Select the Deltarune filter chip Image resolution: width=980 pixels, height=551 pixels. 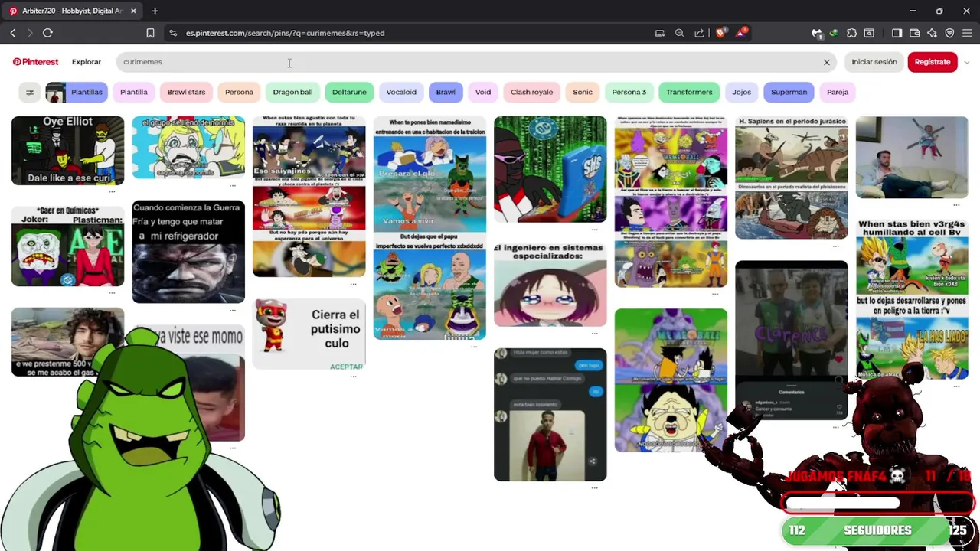[349, 93]
